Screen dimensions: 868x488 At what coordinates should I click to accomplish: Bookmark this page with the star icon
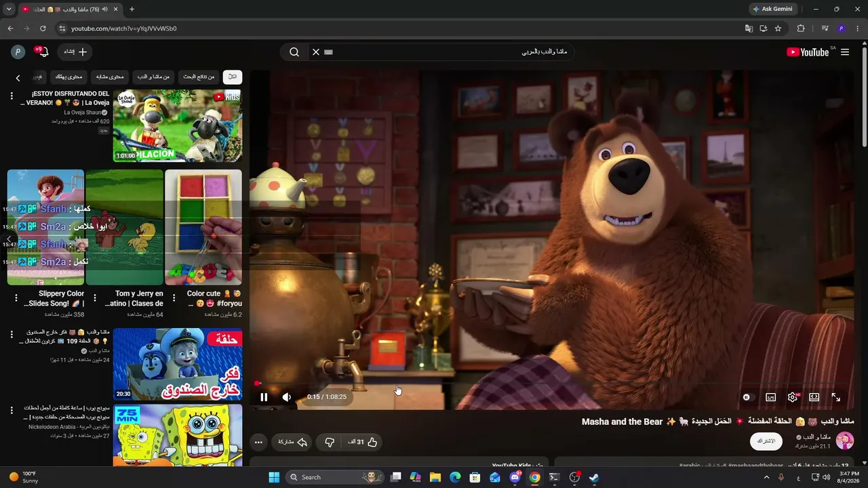pos(778,28)
